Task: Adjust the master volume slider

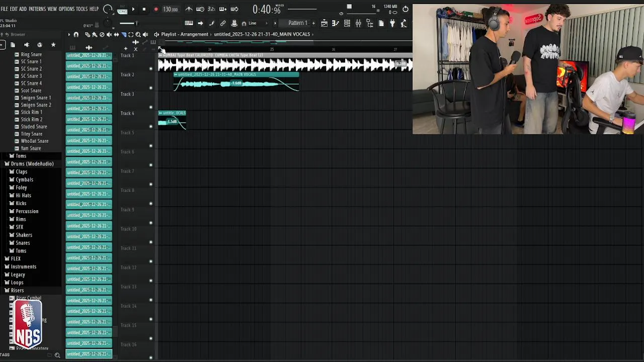Action: point(128,23)
